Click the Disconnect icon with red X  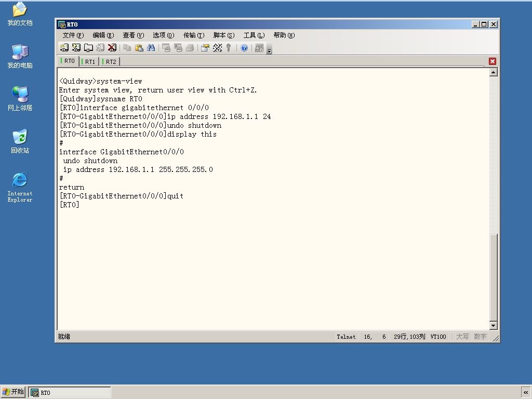pyautogui.click(x=112, y=48)
